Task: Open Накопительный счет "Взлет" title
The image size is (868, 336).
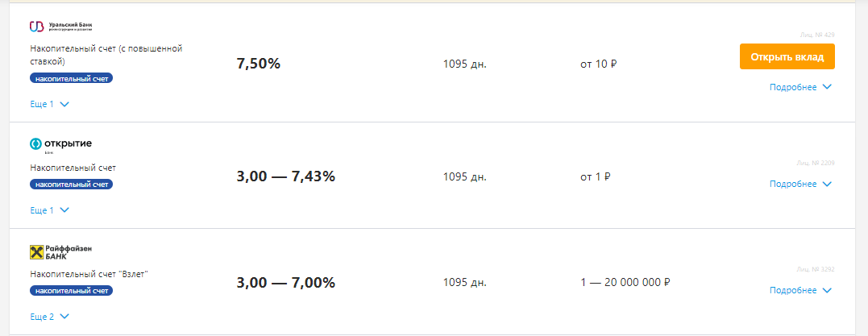Action: tap(89, 274)
